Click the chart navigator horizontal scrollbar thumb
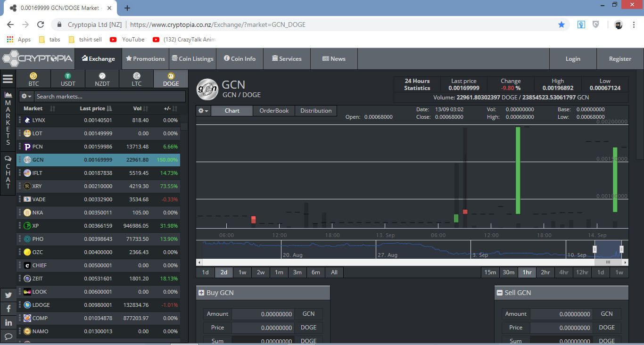 click(x=608, y=262)
